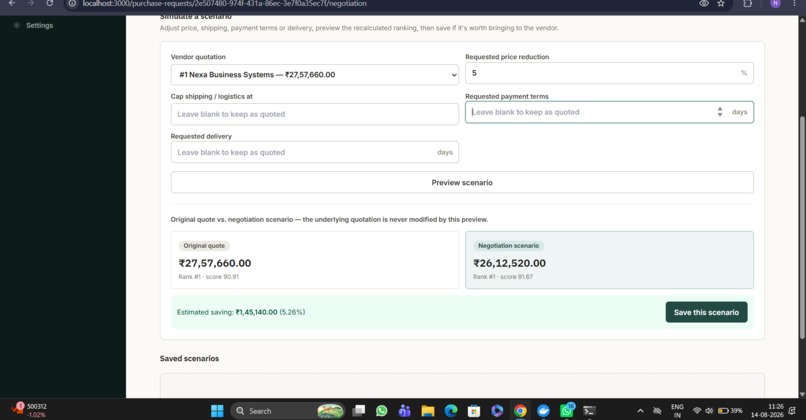806x420 pixels.
Task: Click the browser reload icon
Action: (x=49, y=3)
